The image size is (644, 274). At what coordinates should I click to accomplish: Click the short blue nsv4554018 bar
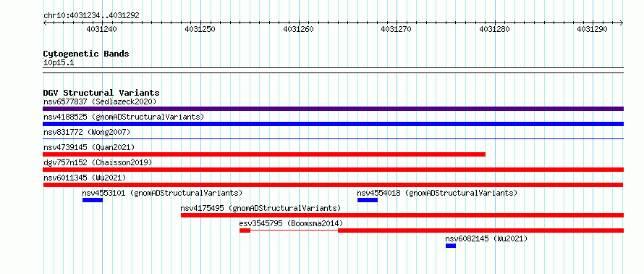pyautogui.click(x=368, y=200)
